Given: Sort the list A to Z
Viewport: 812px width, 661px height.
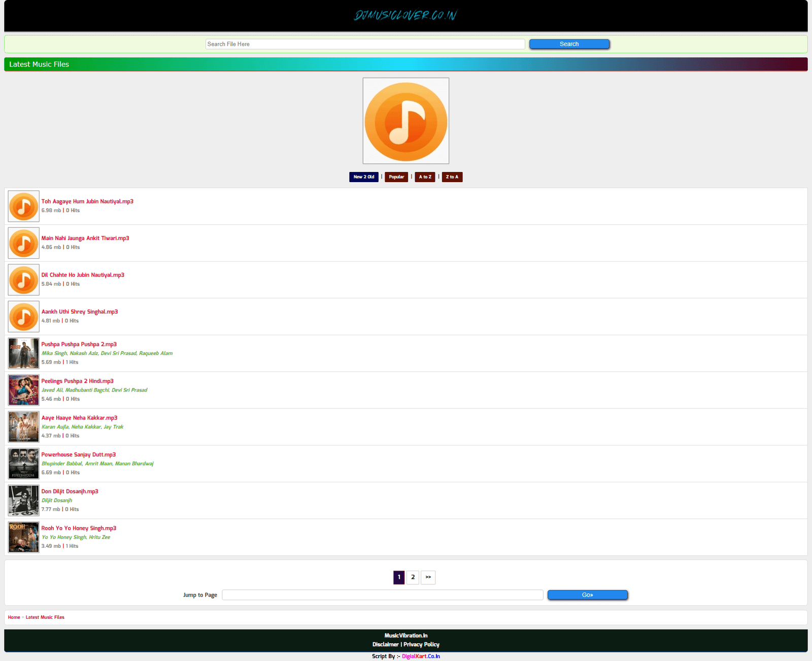Looking at the screenshot, I should click(425, 177).
